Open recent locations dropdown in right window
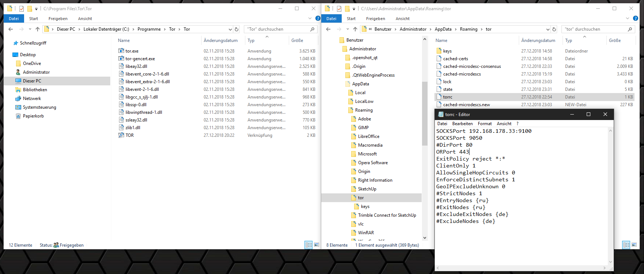644x274 pixels. click(348, 29)
